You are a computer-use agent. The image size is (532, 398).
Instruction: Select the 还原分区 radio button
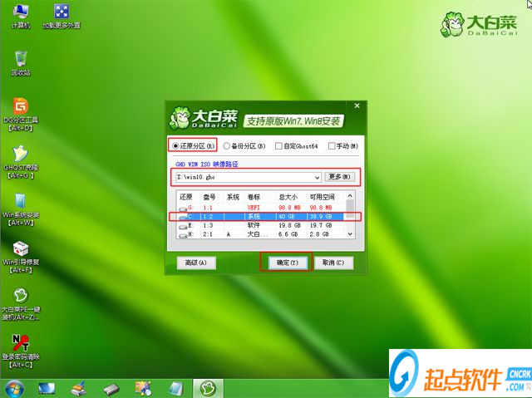[175, 145]
